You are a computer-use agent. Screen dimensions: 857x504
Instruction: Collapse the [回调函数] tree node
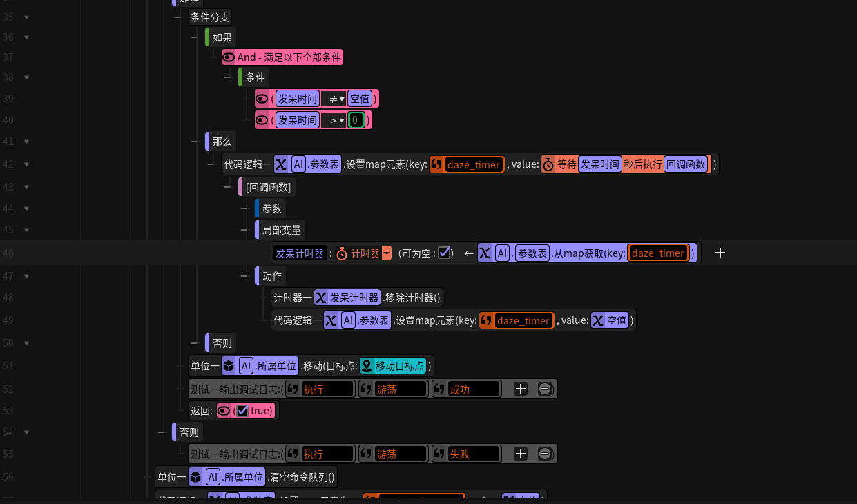click(x=228, y=187)
